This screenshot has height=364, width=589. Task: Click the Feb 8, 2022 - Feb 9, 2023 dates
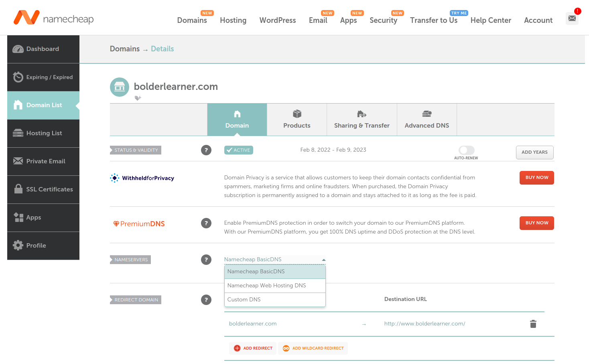click(x=333, y=150)
